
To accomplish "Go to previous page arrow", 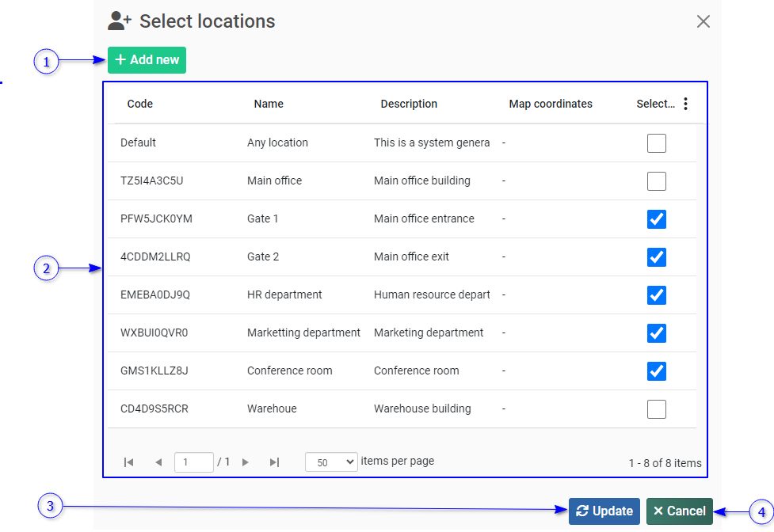I will pos(158,462).
